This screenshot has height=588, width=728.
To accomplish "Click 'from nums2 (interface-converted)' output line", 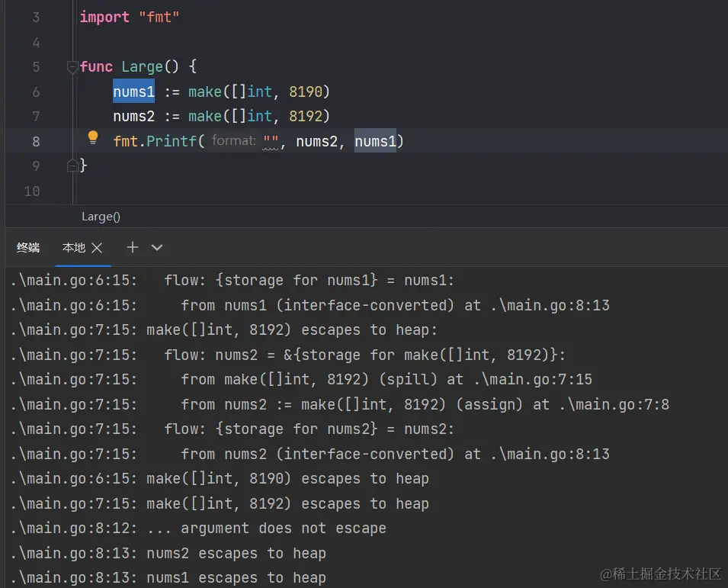I will click(310, 454).
